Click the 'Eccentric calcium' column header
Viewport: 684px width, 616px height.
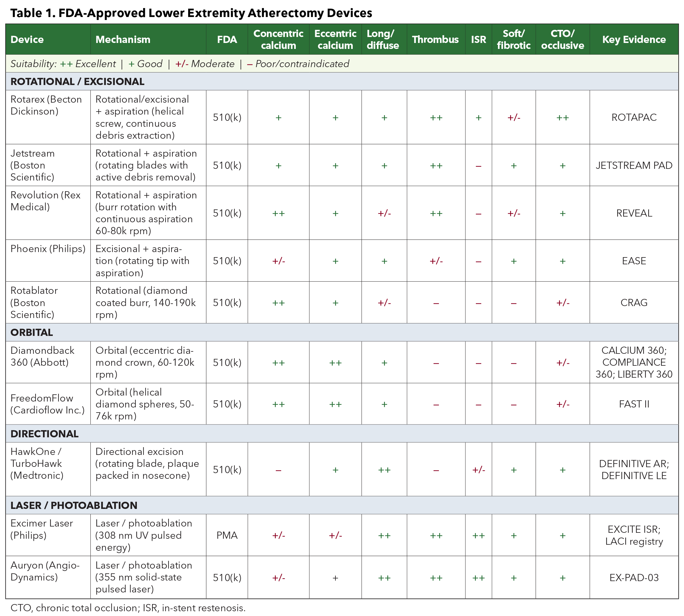pyautogui.click(x=335, y=39)
